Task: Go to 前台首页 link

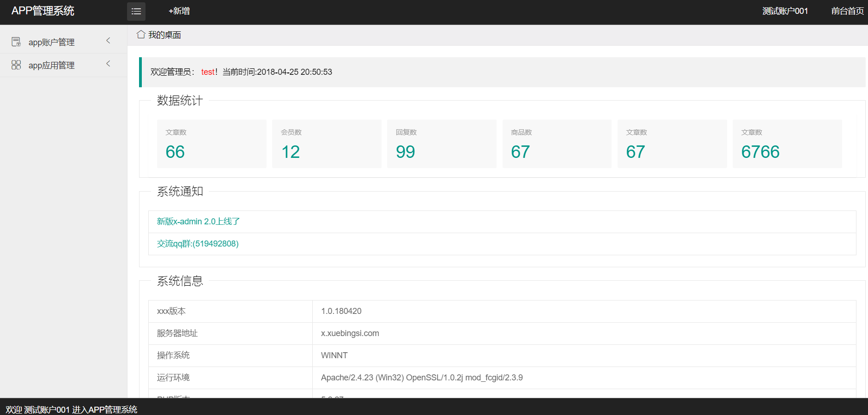Action: click(847, 11)
